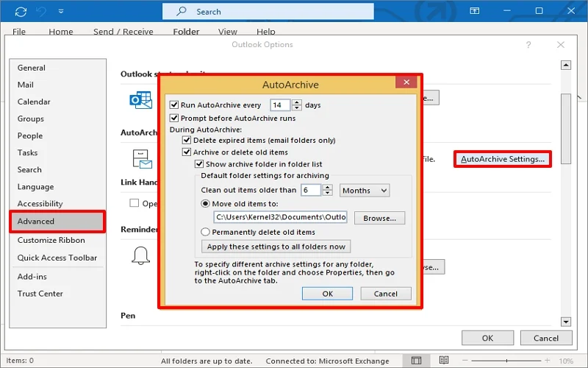Click zoom out minus in status bar
The height and width of the screenshot is (368, 588).
[465, 361]
